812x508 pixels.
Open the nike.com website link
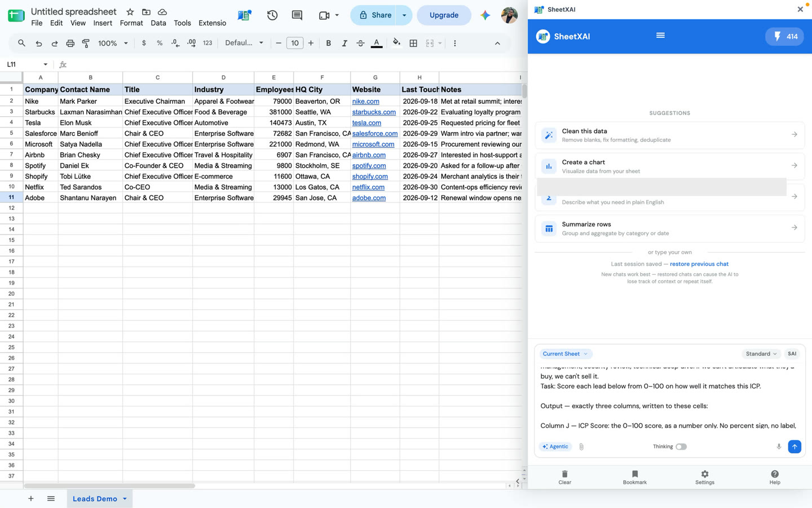[365, 102]
